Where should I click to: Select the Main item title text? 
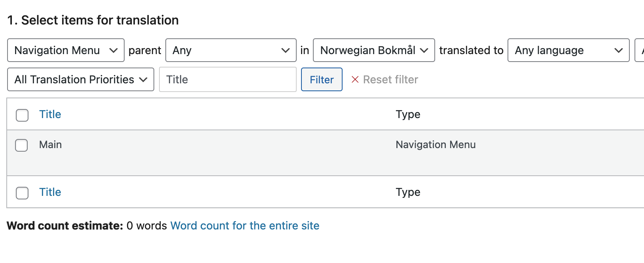(x=50, y=145)
